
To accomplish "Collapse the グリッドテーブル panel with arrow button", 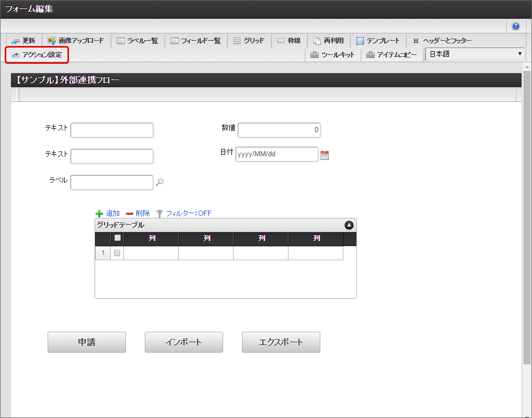I will [349, 225].
